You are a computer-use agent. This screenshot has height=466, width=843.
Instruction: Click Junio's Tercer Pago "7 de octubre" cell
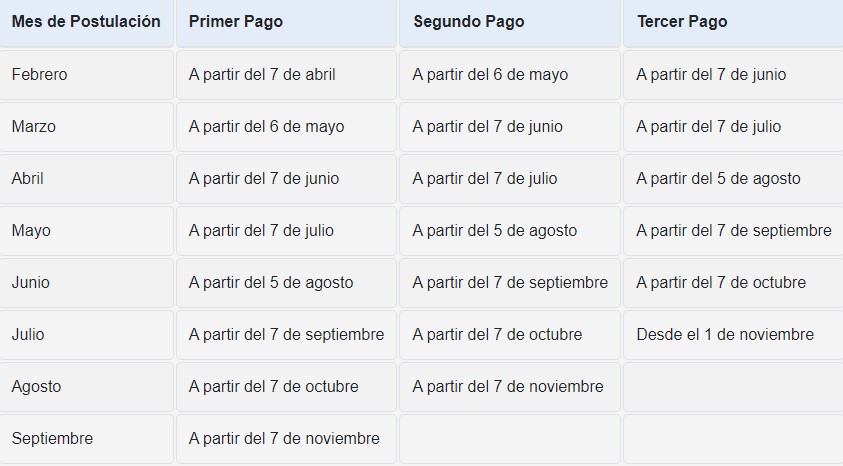tap(721, 283)
